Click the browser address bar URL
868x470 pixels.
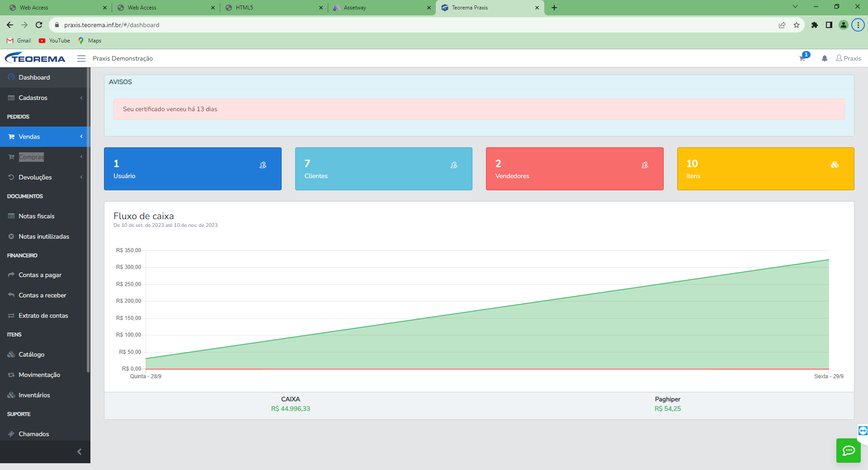[112, 25]
